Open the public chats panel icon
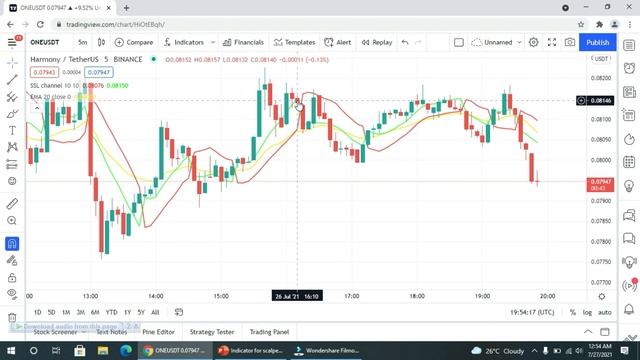Viewport: 640px width, 360px height. click(x=629, y=215)
